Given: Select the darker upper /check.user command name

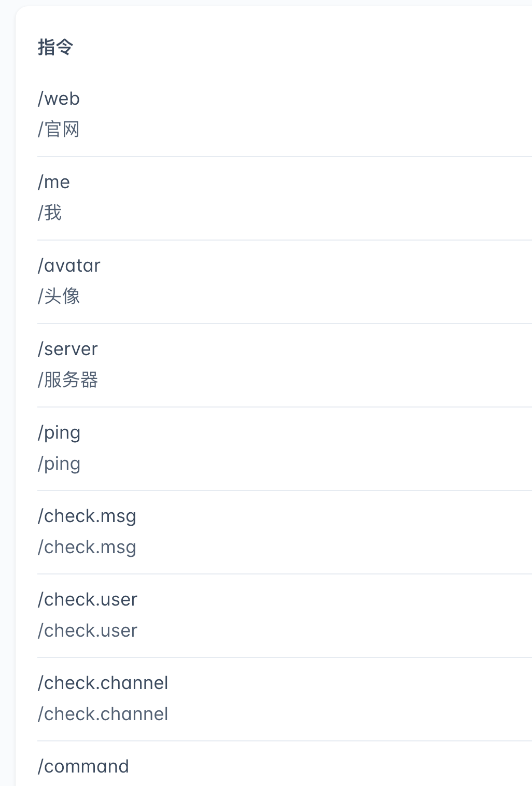Looking at the screenshot, I should click(87, 600).
